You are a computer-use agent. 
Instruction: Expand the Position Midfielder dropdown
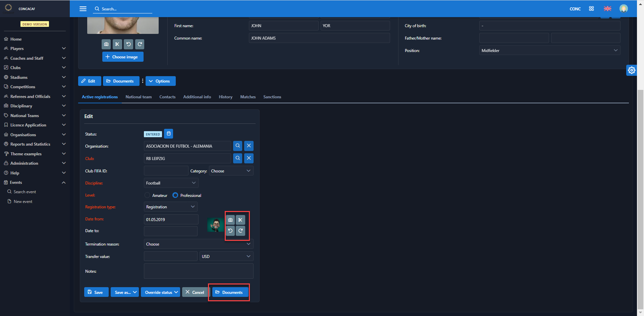tap(549, 50)
